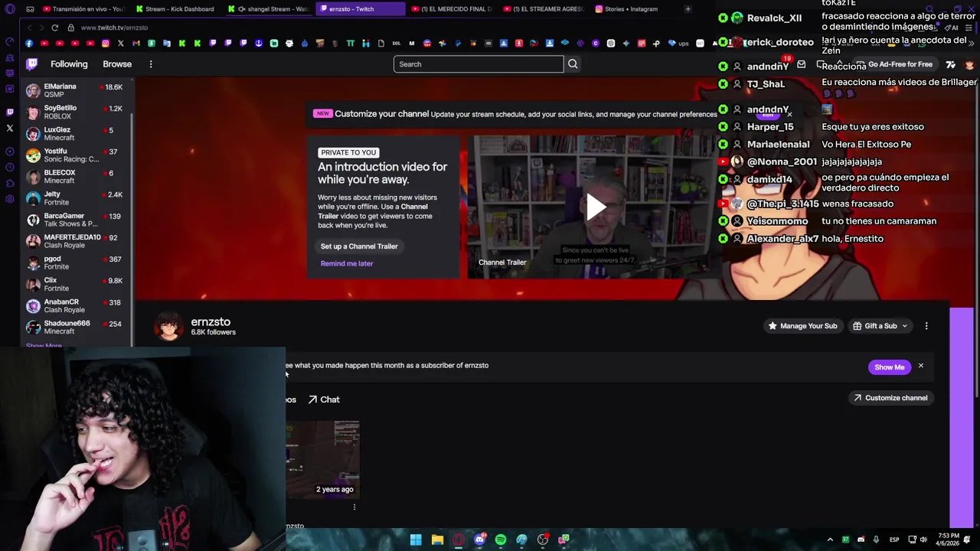The width and height of the screenshot is (980, 551).
Task: Click the microphone tray icon
Action: pos(876,540)
